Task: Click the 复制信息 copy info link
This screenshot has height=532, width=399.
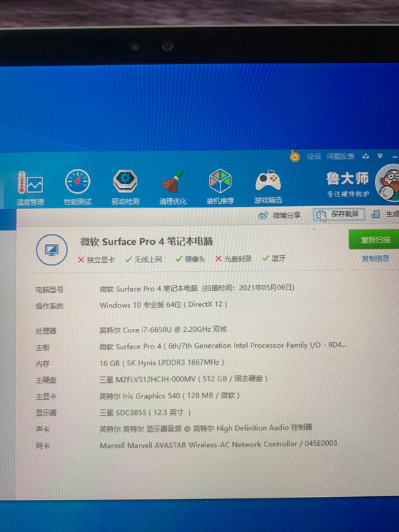Action: pos(376,258)
